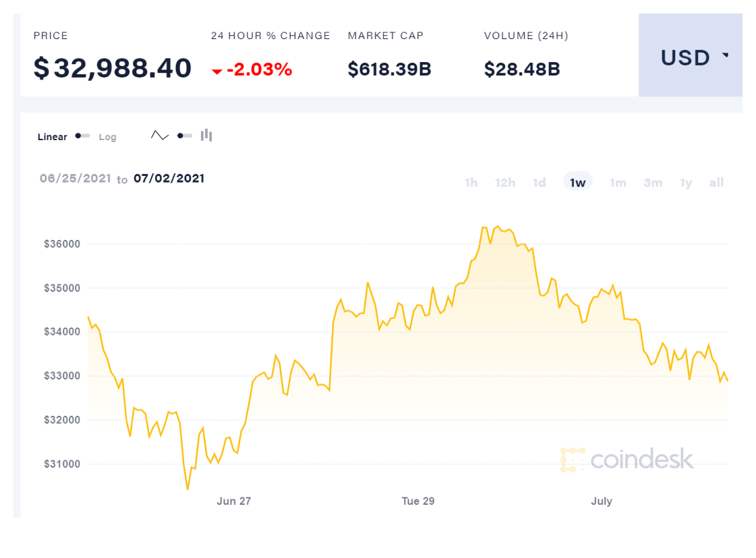Viewport: 756px width, 558px height.
Task: Click the Log scale label
Action: [108, 137]
